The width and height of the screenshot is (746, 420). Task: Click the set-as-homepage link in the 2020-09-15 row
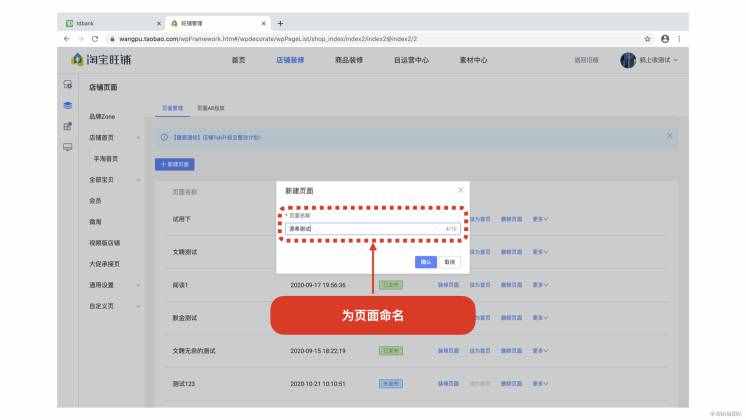[480, 351]
